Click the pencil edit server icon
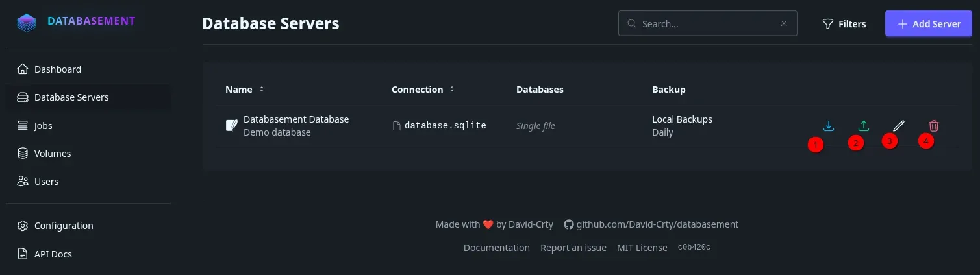Viewport: 980px width, 275px height. (x=899, y=126)
